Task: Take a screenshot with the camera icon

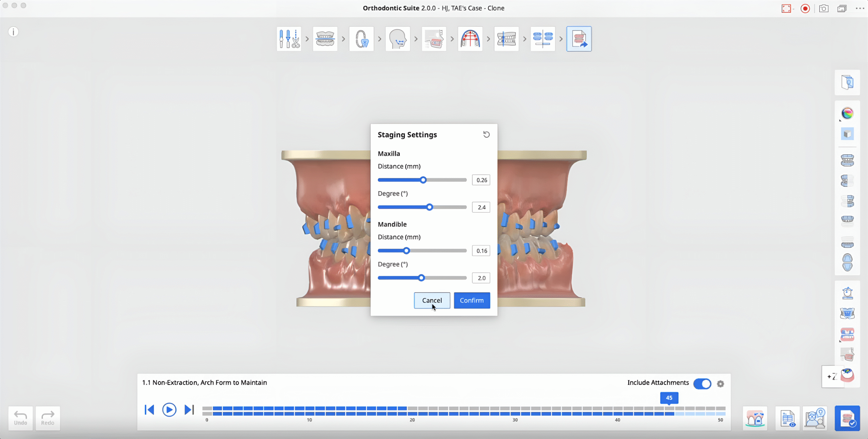Action: pos(824,8)
